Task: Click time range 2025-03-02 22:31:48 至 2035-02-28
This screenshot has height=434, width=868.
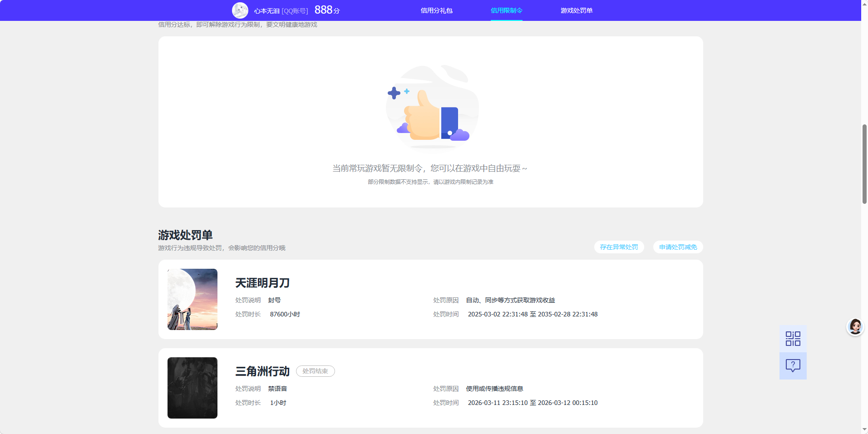Action: point(533,314)
